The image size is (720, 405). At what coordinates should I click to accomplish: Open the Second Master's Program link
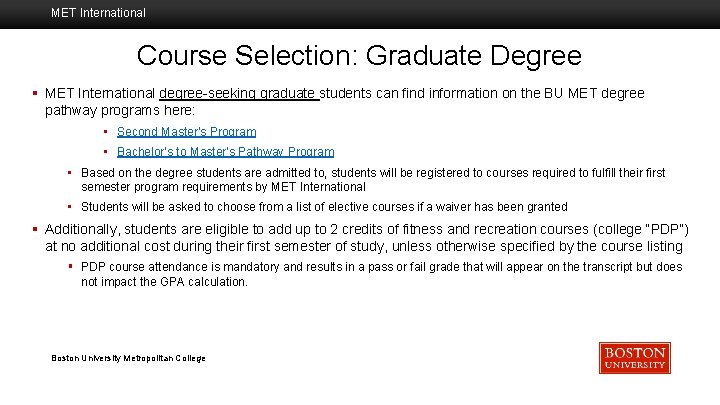pos(186,132)
